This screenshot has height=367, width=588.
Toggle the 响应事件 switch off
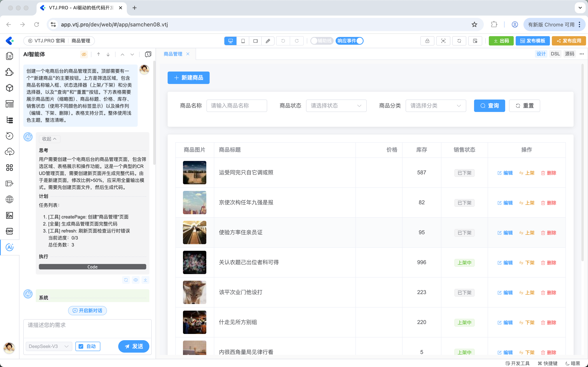coord(350,41)
